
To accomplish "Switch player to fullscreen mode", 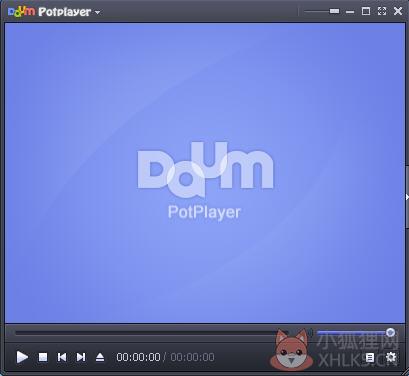I will [x=382, y=11].
